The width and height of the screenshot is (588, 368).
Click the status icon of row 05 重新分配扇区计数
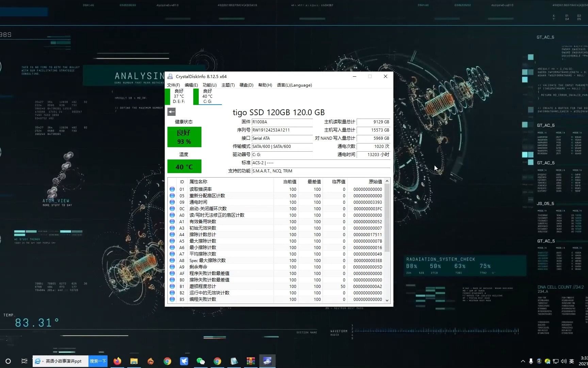click(x=172, y=196)
